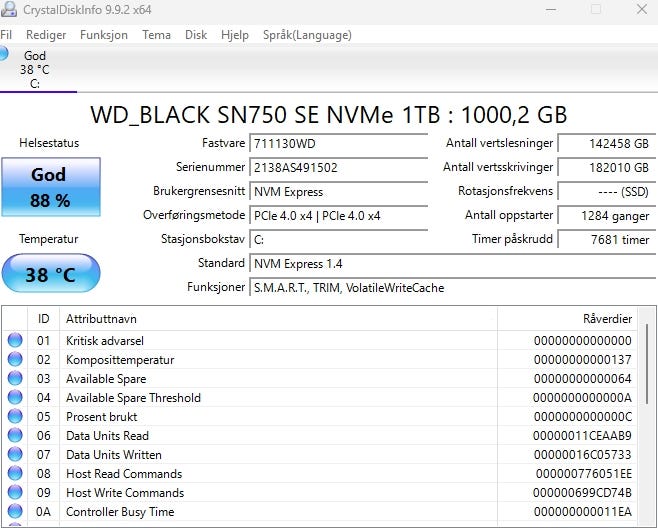The height and width of the screenshot is (528, 658).
Task: Click the 38 °C temperature button
Action: [51, 274]
